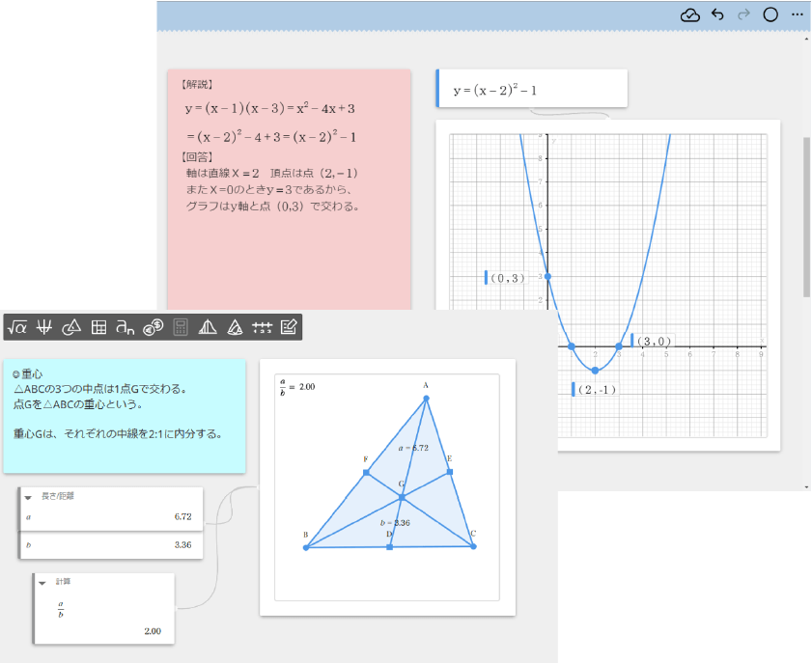This screenshot has width=812, height=663.
Task: Open the spreadsheet table tool
Action: click(x=99, y=326)
